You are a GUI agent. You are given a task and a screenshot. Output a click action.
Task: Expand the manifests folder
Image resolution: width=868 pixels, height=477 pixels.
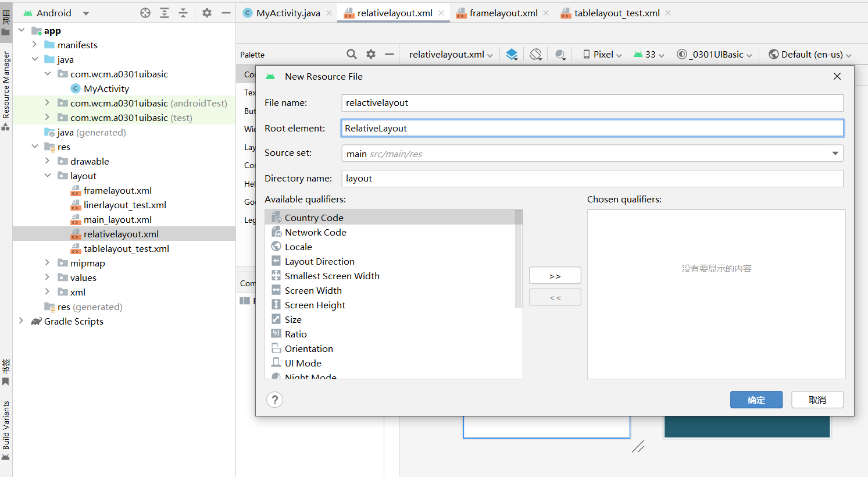point(34,45)
